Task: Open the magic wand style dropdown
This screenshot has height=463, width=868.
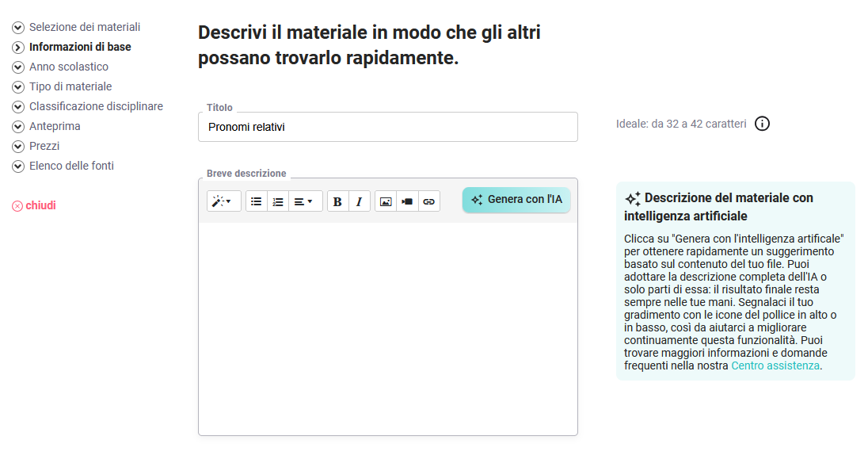Action: click(x=223, y=201)
